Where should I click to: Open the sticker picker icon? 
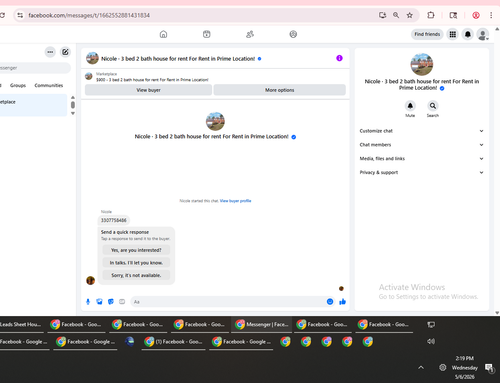point(111,302)
